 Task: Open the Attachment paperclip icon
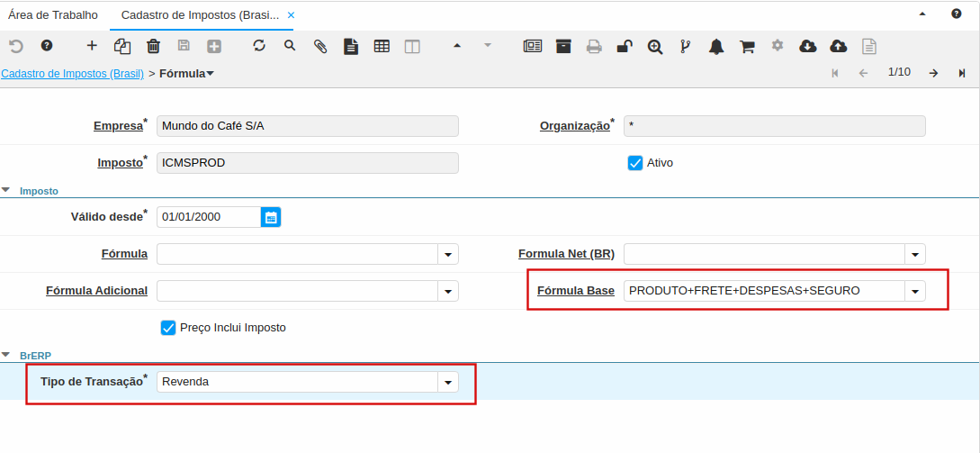pyautogui.click(x=320, y=46)
